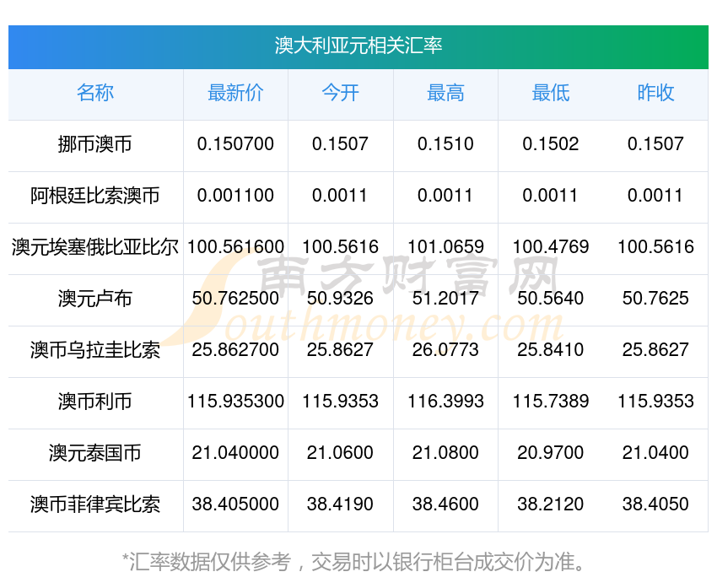Select the 昨收 column header
Image resolution: width=717 pixels, height=588 pixels.
coord(655,93)
